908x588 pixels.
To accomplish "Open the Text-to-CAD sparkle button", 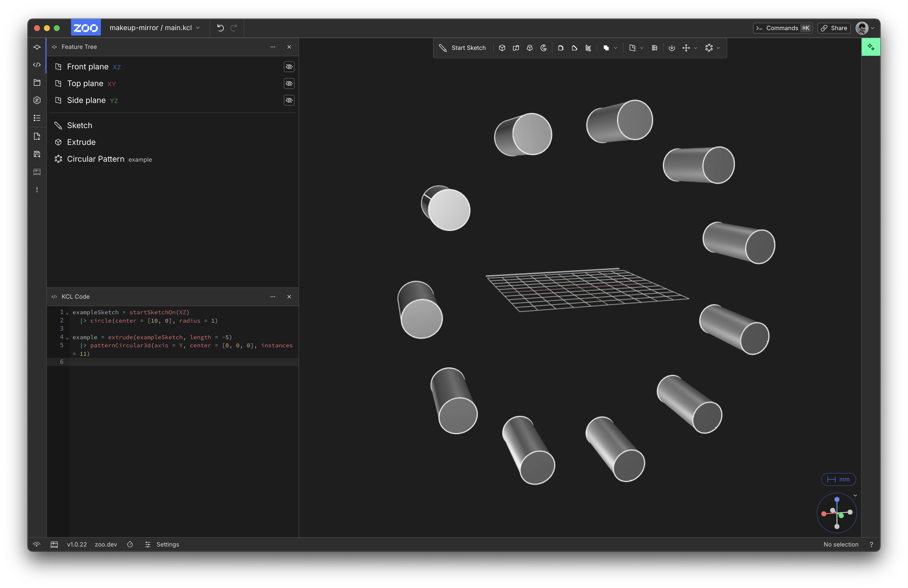I will tap(870, 47).
